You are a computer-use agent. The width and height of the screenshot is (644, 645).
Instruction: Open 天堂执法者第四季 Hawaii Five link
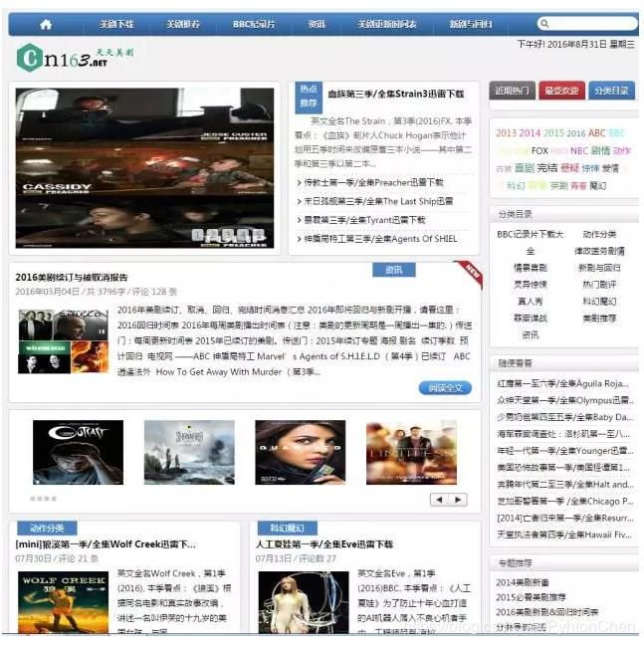coord(564,536)
